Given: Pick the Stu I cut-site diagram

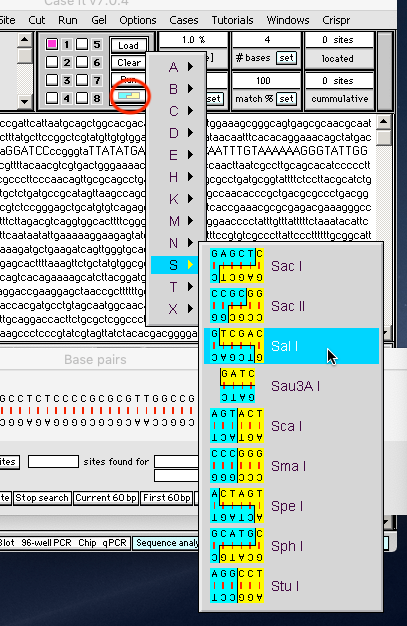Looking at the screenshot, I should (x=237, y=585).
